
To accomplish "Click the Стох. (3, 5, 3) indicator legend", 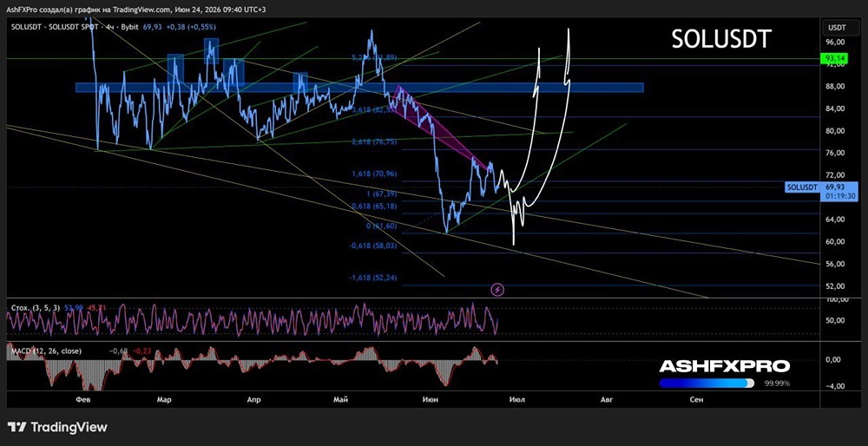I will click(x=35, y=308).
